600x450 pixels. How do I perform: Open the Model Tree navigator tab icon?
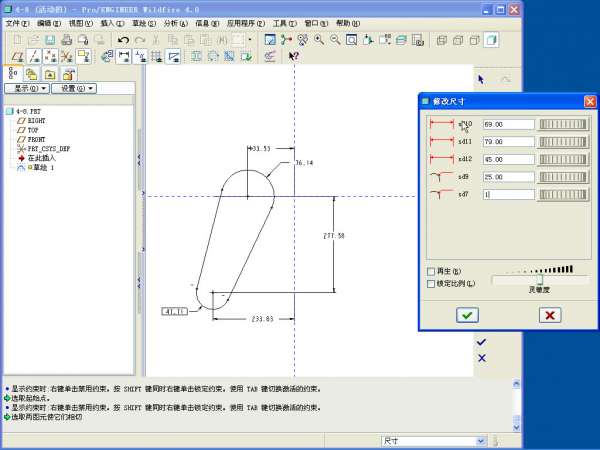point(13,73)
